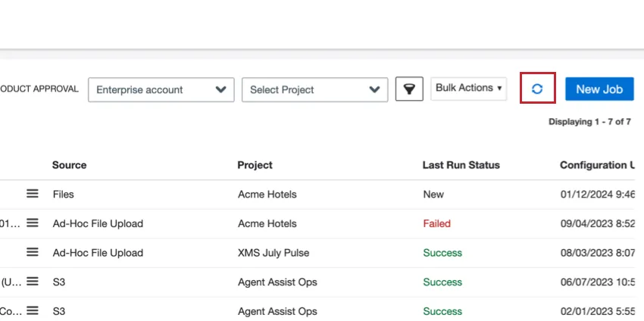Sort by the Project column header
Image resolution: width=644 pixels, height=321 pixels.
[255, 165]
